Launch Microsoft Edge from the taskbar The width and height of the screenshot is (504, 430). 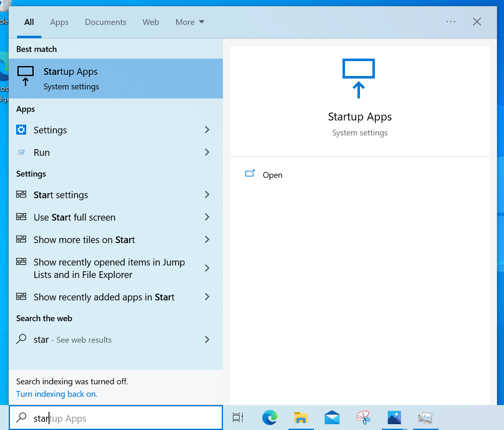point(270,417)
